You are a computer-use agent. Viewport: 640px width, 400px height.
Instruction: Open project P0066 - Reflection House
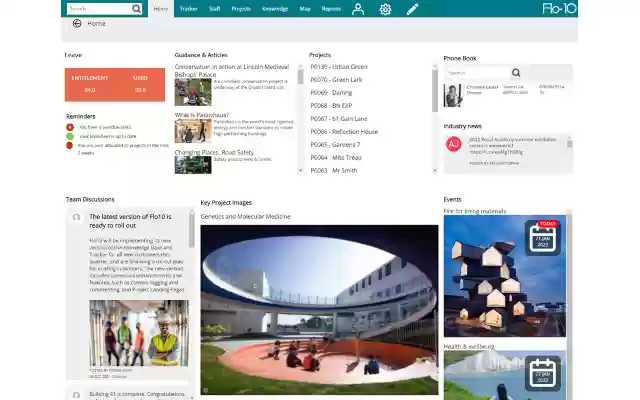click(x=344, y=132)
